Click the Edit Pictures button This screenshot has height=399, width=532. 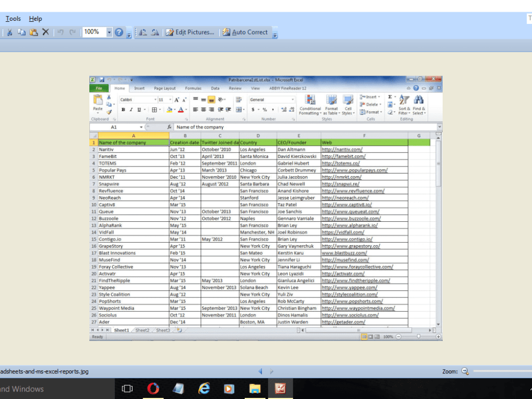coord(190,32)
